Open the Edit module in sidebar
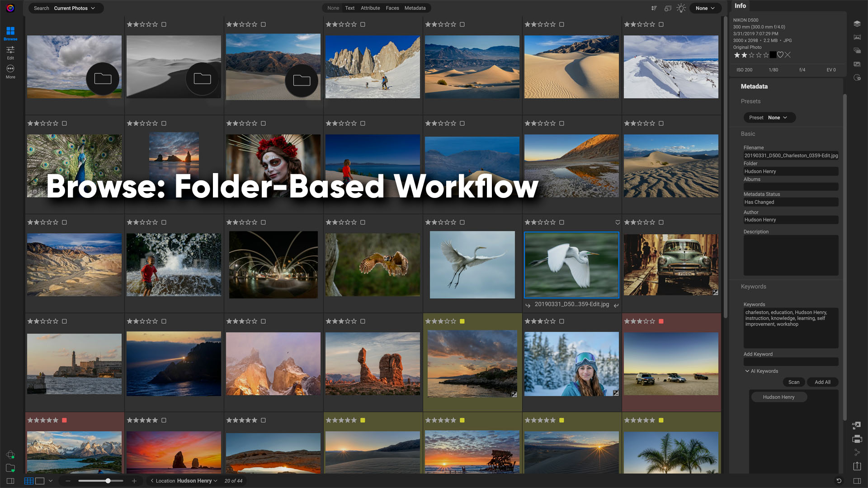The width and height of the screenshot is (868, 488). pyautogui.click(x=10, y=52)
